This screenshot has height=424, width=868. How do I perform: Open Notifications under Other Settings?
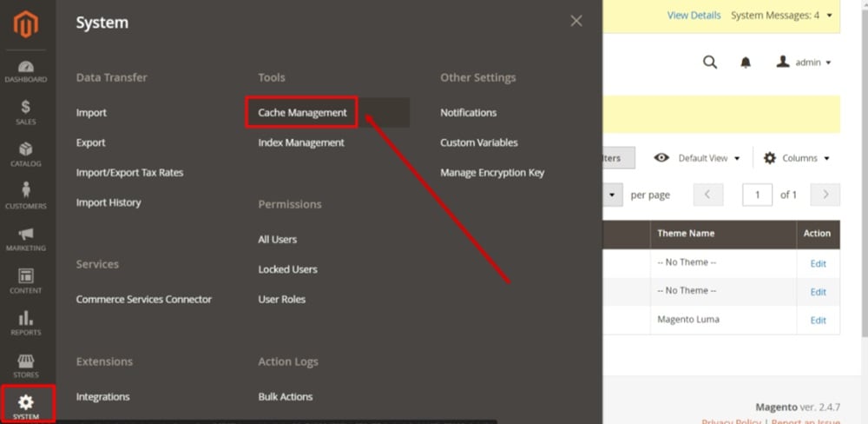coord(469,112)
